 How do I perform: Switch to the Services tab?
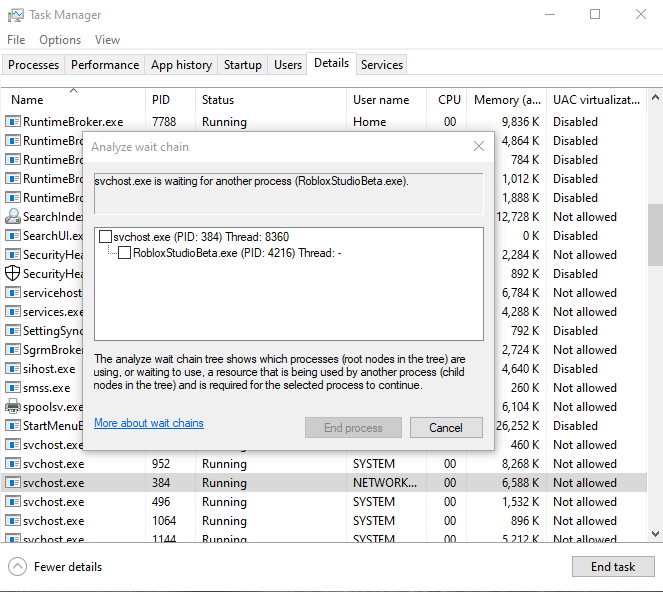coord(382,65)
